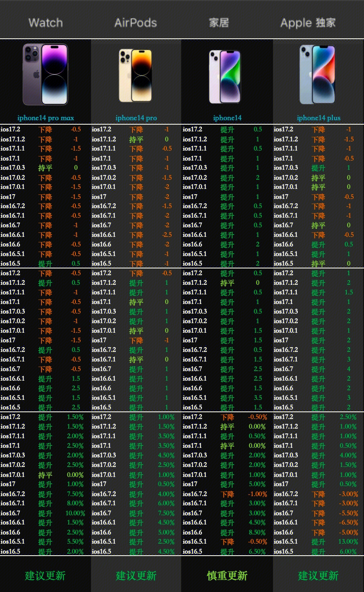This screenshot has width=364, height=592.
Task: Open the deep purple iPhone 14 Pro Max photo
Action: point(45,74)
